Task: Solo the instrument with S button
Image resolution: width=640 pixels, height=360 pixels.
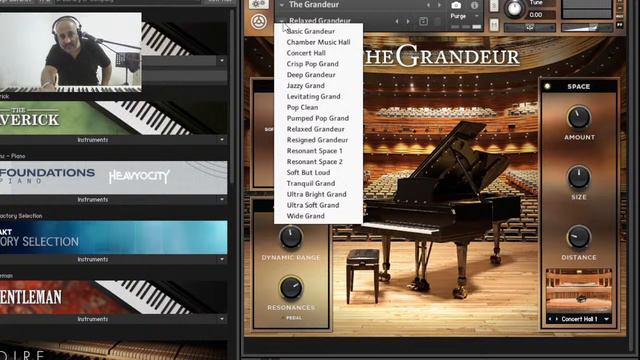Action: point(494,6)
